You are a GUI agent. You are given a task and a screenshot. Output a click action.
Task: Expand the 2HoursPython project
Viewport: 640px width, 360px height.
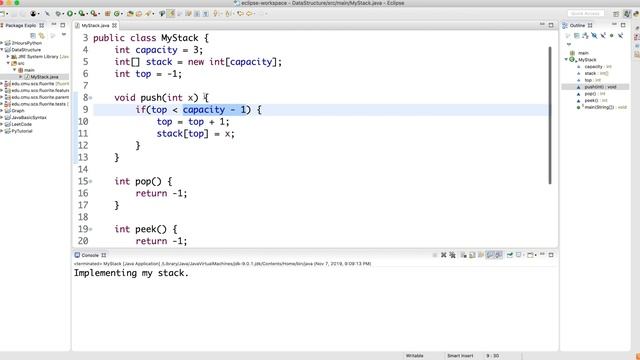click(x=2, y=43)
